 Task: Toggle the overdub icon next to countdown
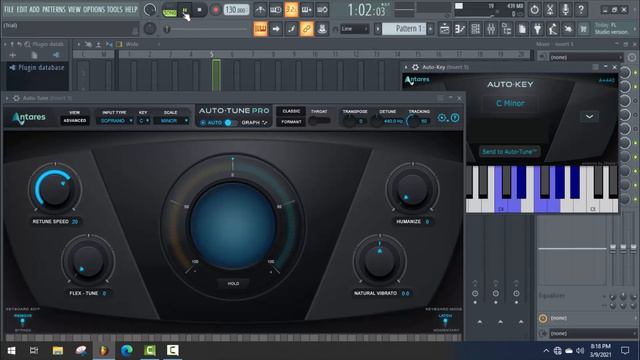tap(307, 10)
